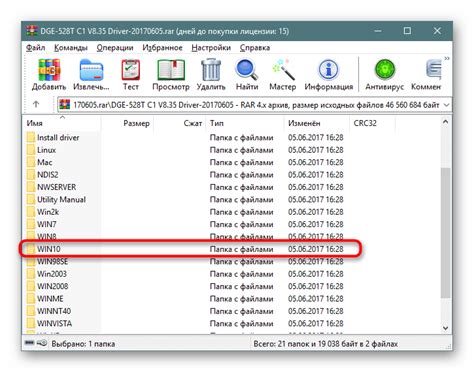Sort by the Изменён column header
Image resolution: width=474 pixels, height=372 pixels.
317,123
